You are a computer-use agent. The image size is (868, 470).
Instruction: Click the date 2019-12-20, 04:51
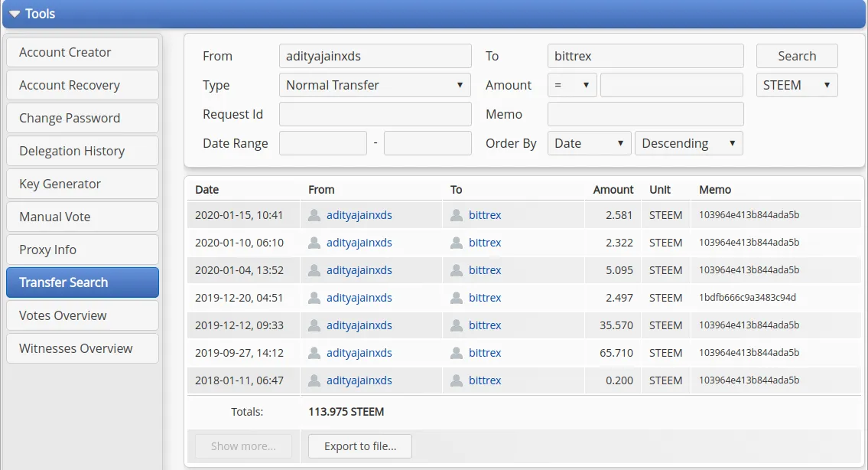[x=239, y=298]
